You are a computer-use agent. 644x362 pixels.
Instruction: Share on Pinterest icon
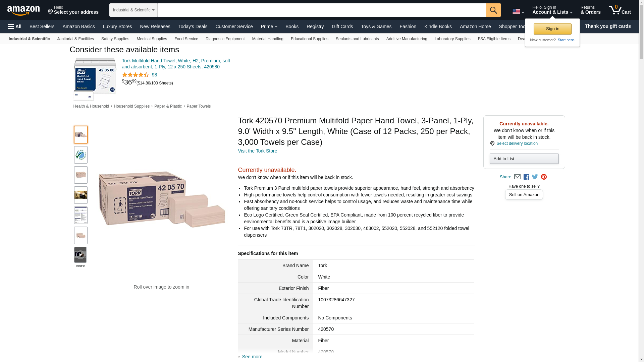(544, 177)
